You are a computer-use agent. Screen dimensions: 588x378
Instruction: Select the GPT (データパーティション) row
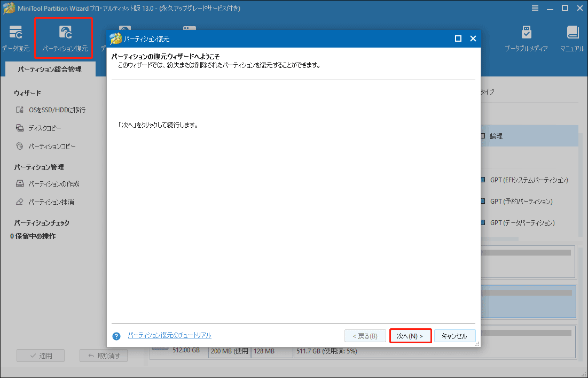pos(529,222)
